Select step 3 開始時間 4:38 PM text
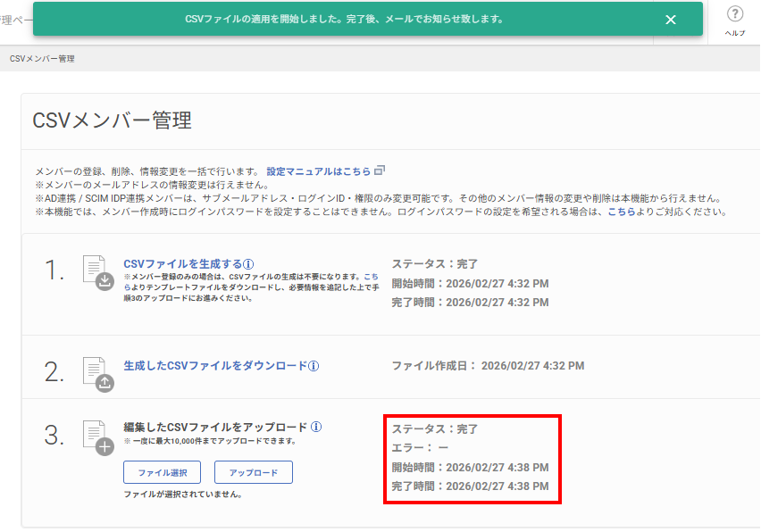 pos(471,468)
